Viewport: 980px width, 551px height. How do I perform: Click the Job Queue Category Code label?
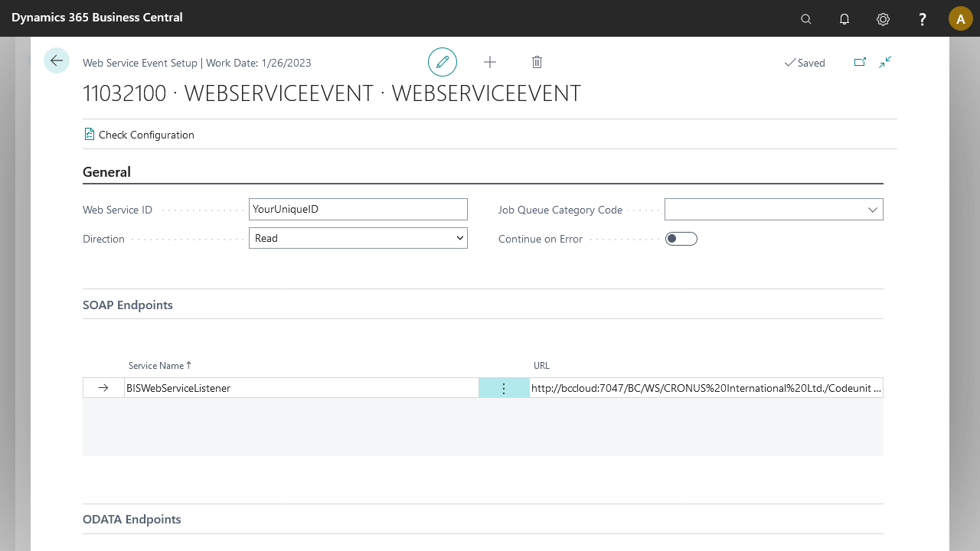560,210
